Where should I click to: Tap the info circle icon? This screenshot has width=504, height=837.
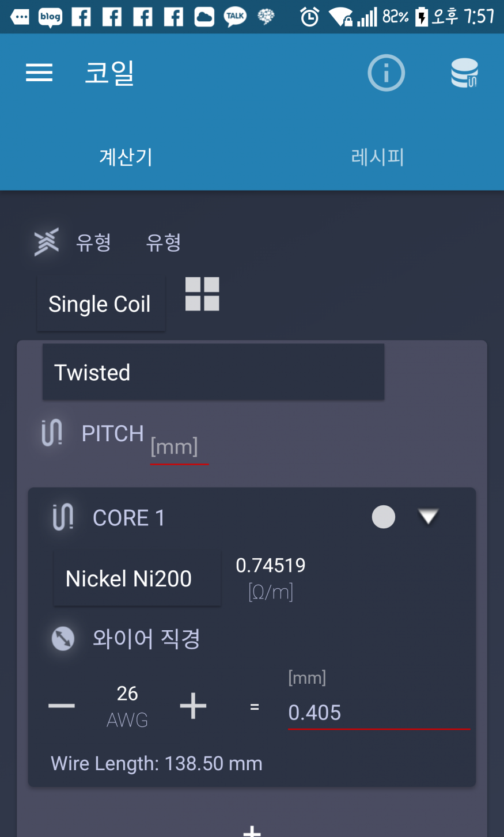386,73
